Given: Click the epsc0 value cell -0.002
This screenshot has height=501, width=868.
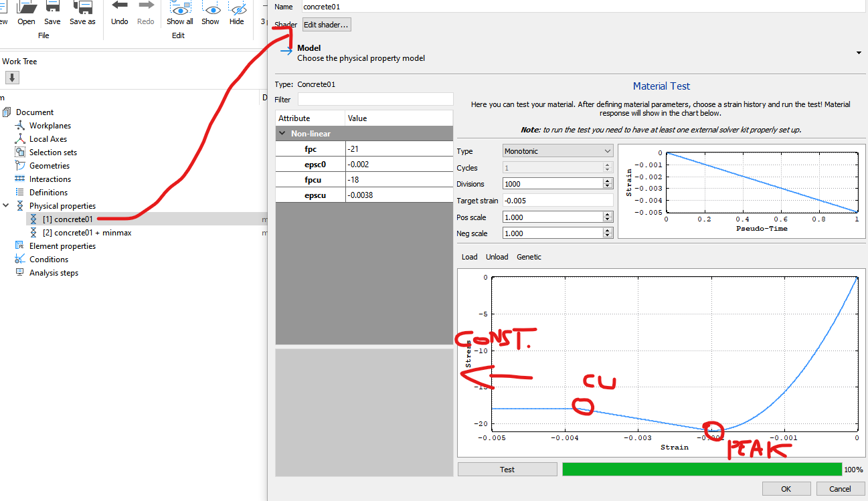Looking at the screenshot, I should (x=400, y=164).
